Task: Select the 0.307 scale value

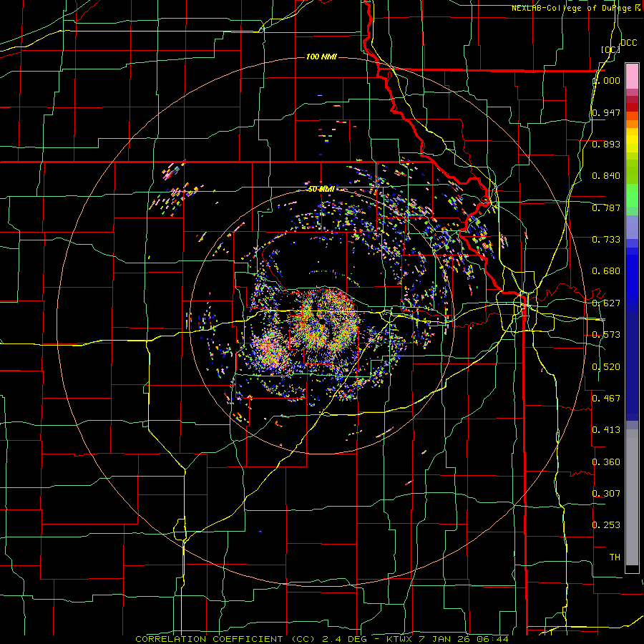Action: pyautogui.click(x=606, y=493)
